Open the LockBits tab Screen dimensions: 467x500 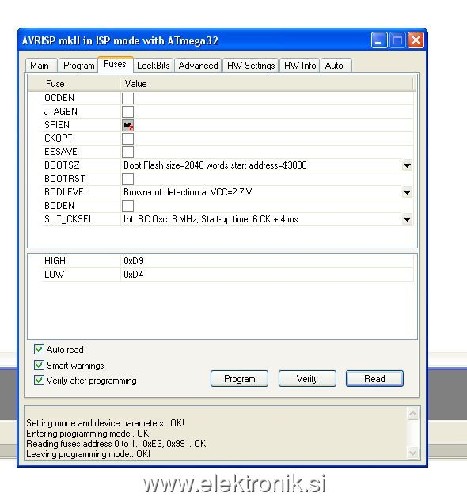click(x=153, y=65)
